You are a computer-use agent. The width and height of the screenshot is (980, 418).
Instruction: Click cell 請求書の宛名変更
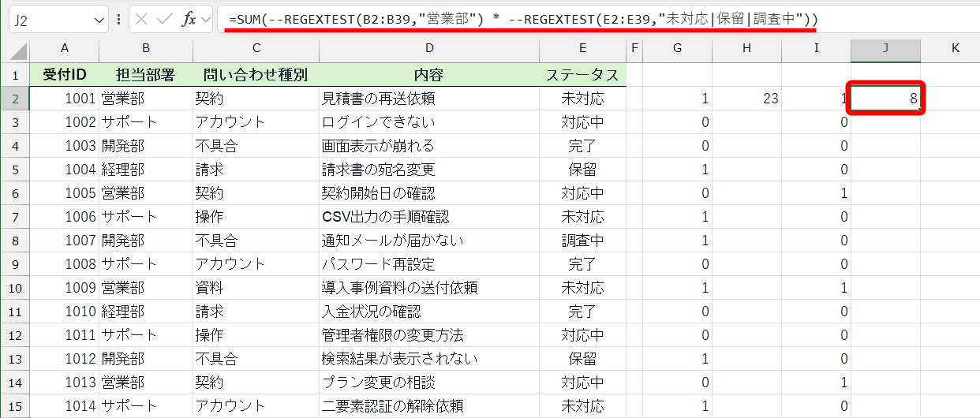(x=429, y=170)
